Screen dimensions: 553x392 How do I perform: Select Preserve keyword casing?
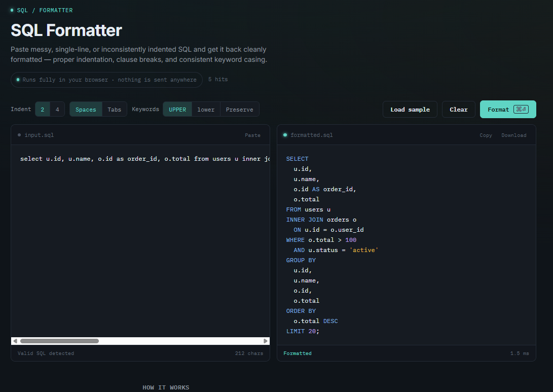(x=239, y=110)
